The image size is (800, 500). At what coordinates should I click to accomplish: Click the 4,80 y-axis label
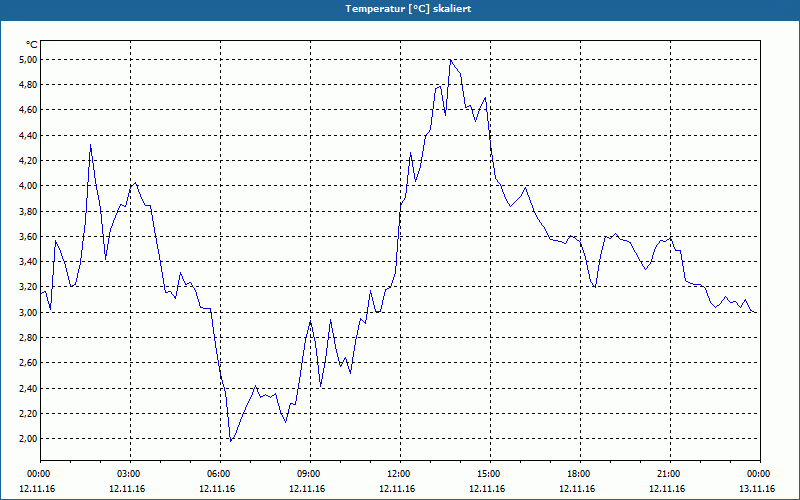[29, 85]
